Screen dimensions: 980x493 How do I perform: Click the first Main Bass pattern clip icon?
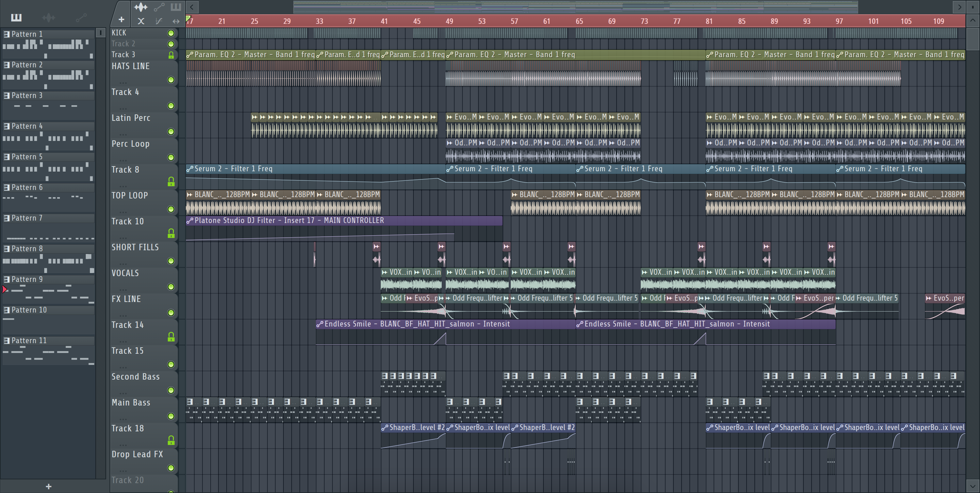190,402
